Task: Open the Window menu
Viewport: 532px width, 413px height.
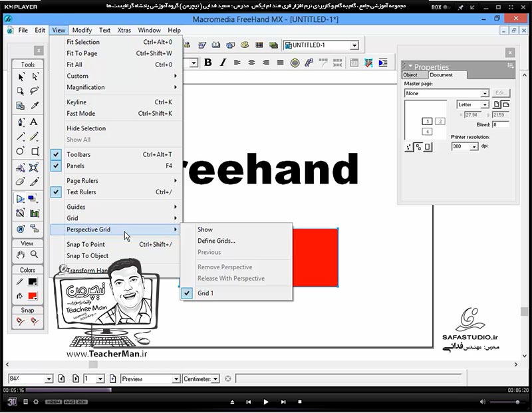Action: 149,30
